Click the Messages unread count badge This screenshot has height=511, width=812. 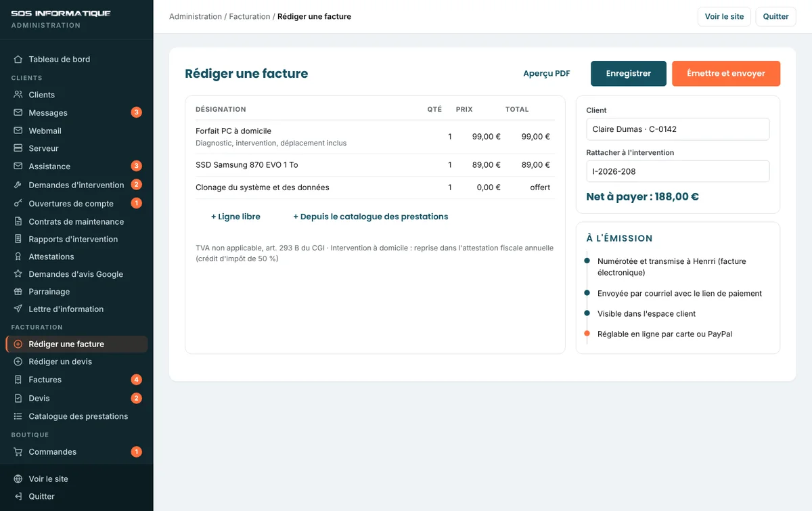(136, 113)
